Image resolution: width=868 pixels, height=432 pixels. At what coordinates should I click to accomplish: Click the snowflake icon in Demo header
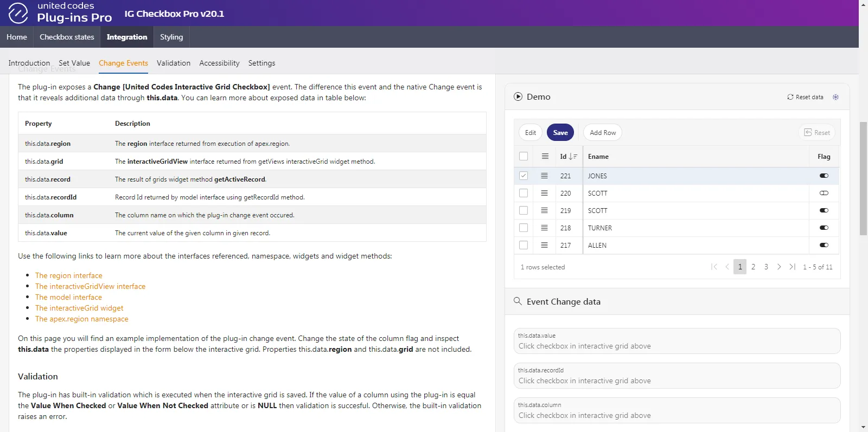pyautogui.click(x=835, y=97)
